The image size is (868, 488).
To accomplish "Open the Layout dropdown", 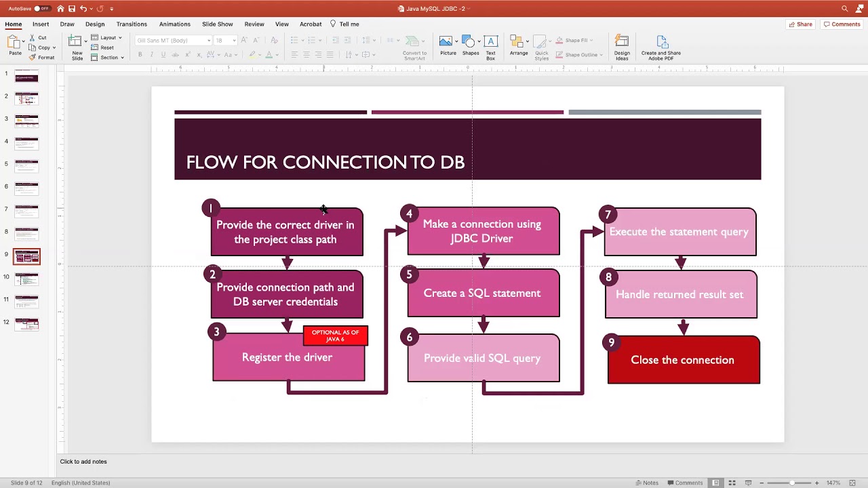I will [x=106, y=37].
